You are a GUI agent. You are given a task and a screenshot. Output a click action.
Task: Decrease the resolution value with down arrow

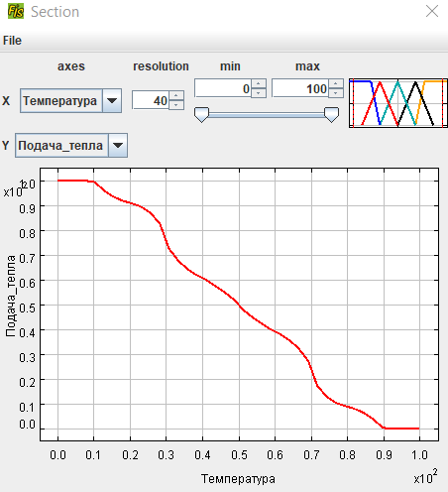click(176, 105)
